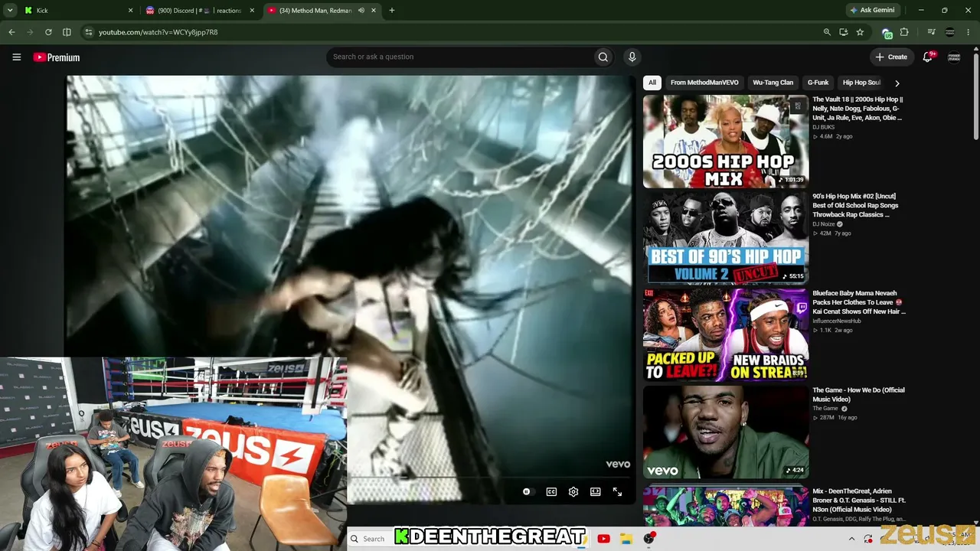Screen dimensions: 980x551
Task: Click the YouTube search magnifier button
Action: [x=603, y=57]
